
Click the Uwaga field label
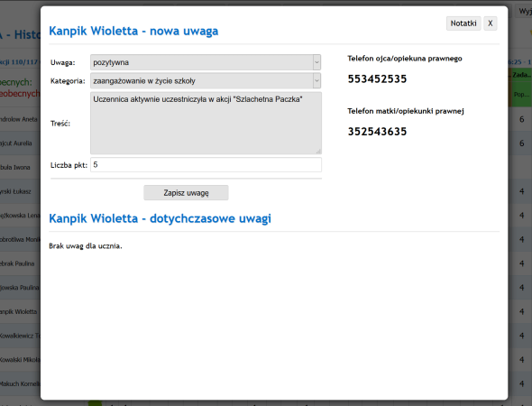63,63
